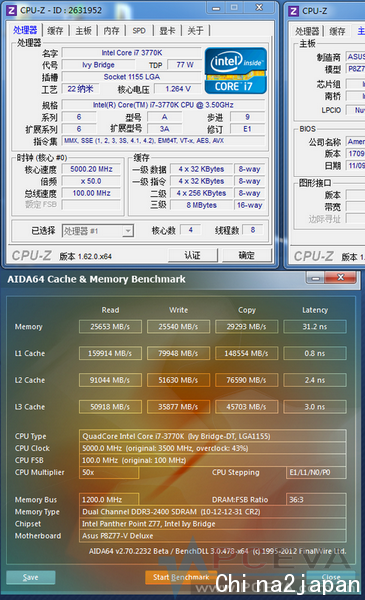Select the 内存 tab

point(111,31)
